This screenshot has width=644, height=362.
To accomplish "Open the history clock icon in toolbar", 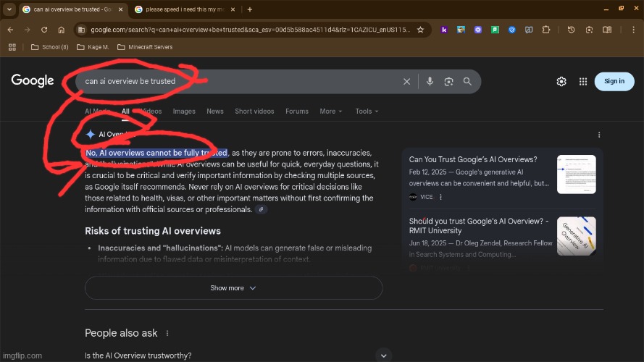I will pos(571,30).
